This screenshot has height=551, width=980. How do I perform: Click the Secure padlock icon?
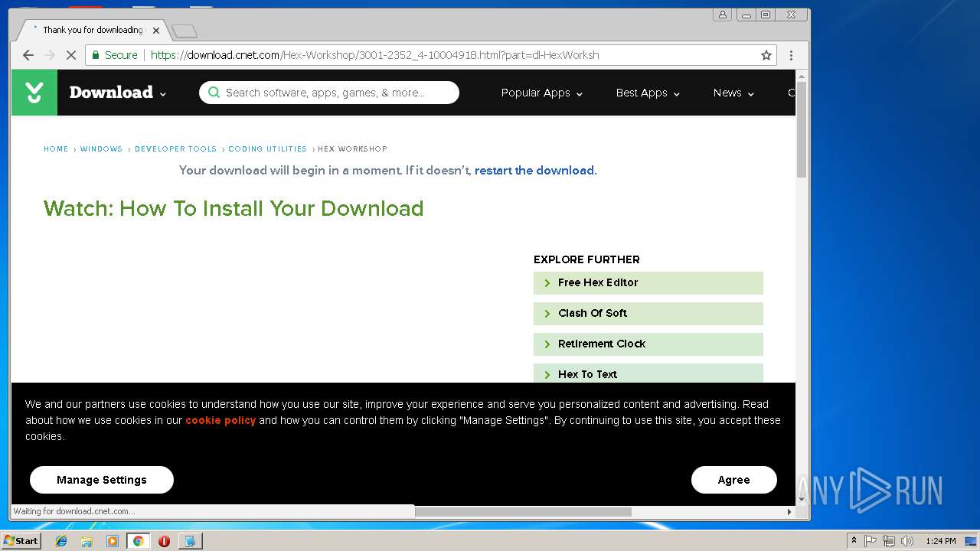pos(95,55)
